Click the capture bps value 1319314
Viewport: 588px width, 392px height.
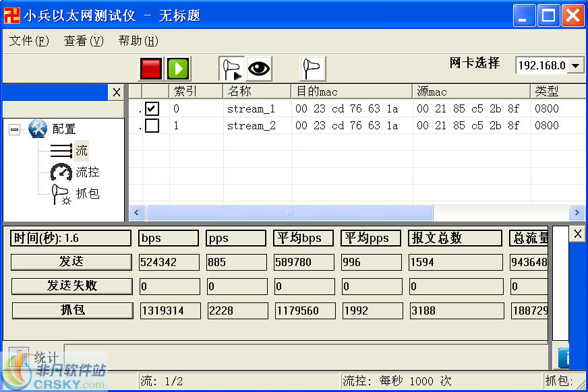pos(170,311)
